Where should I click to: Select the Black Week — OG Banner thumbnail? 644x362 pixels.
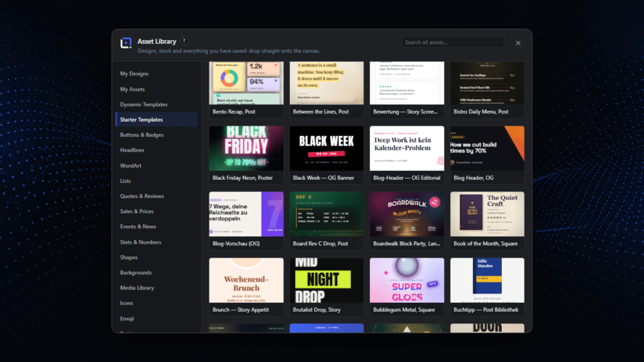point(326,148)
